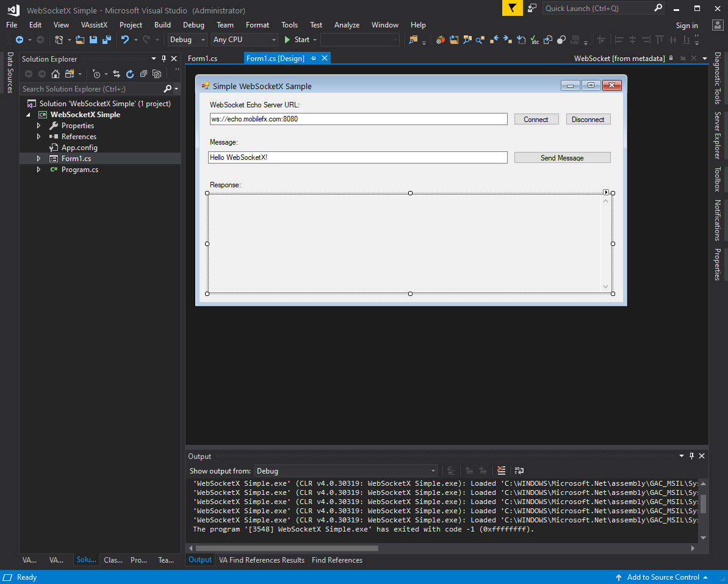Expand the Form1.cs node
This screenshot has height=584, width=728.
tap(39, 158)
